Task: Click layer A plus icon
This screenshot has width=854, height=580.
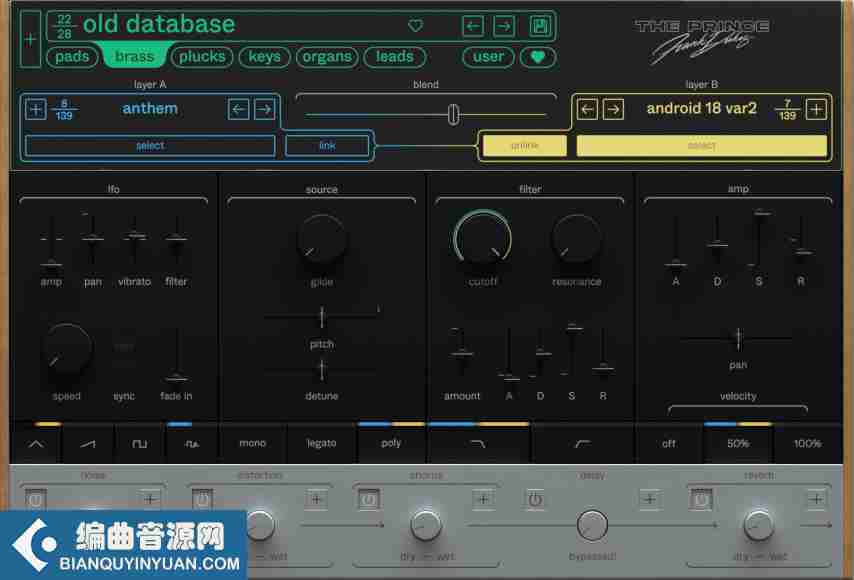Action: coord(36,109)
